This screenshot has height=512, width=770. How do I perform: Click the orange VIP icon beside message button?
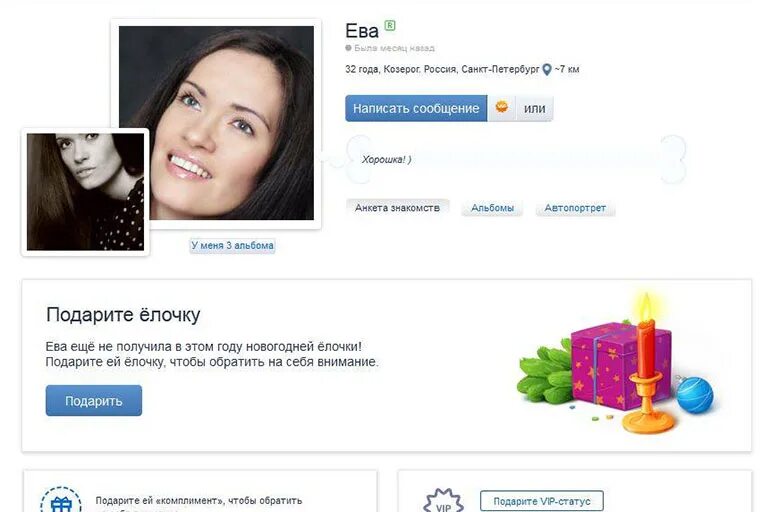[501, 108]
